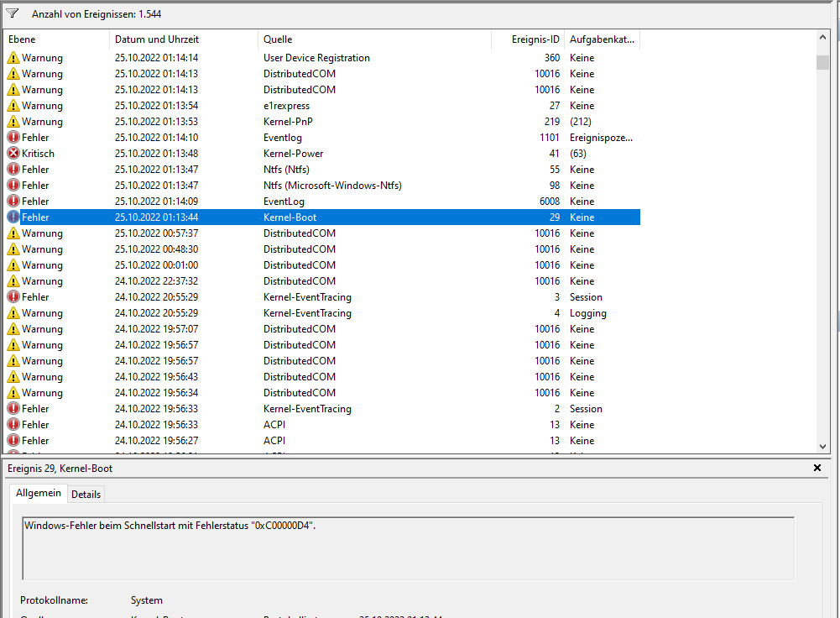Click the warning icon of User Device Registration row

pos(13,58)
